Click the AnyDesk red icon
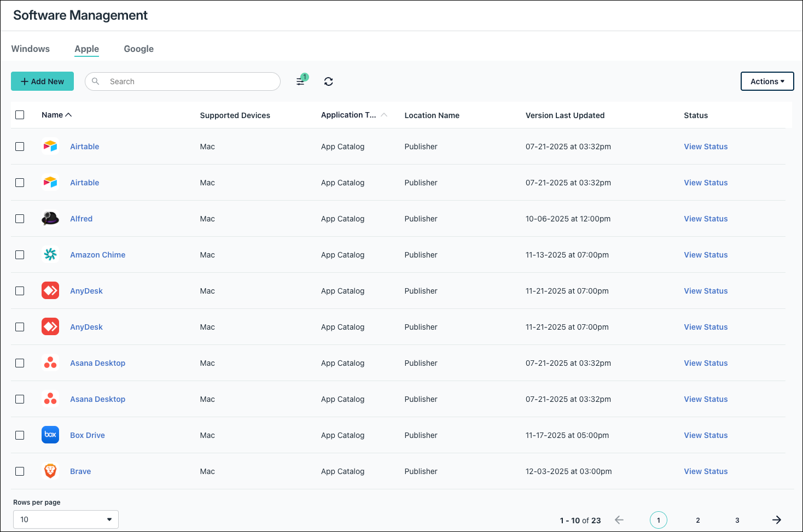Viewport: 803px width, 532px height. point(50,290)
